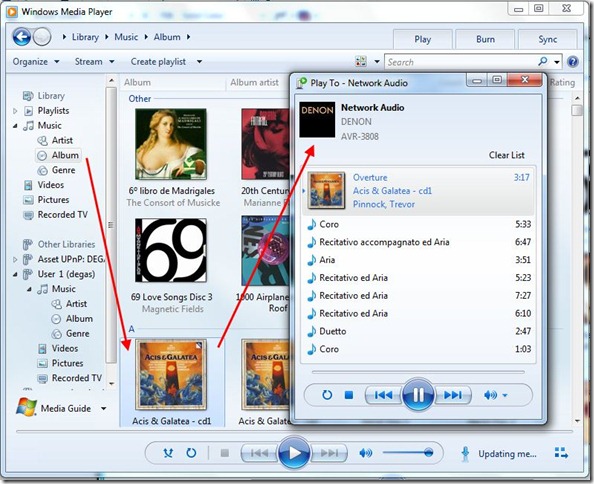Mute sound in the main player bar

366,453
